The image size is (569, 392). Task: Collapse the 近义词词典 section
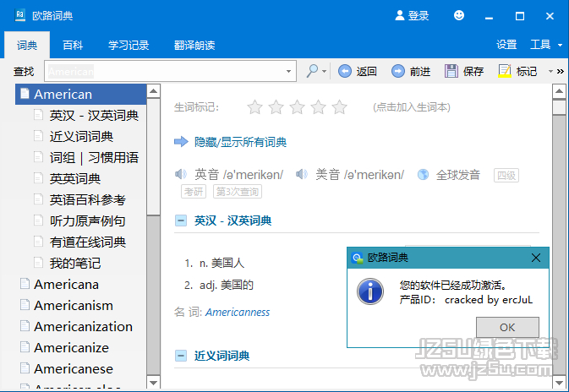[x=181, y=356]
